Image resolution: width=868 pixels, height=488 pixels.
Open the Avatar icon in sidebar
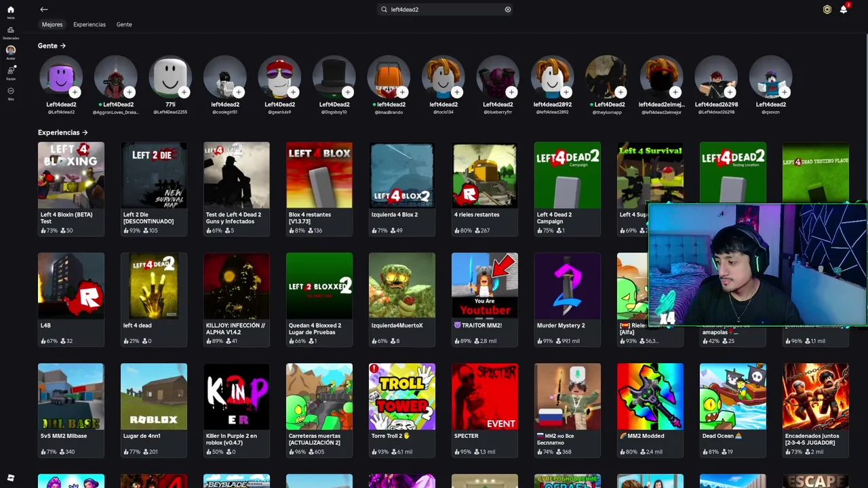pos(10,50)
